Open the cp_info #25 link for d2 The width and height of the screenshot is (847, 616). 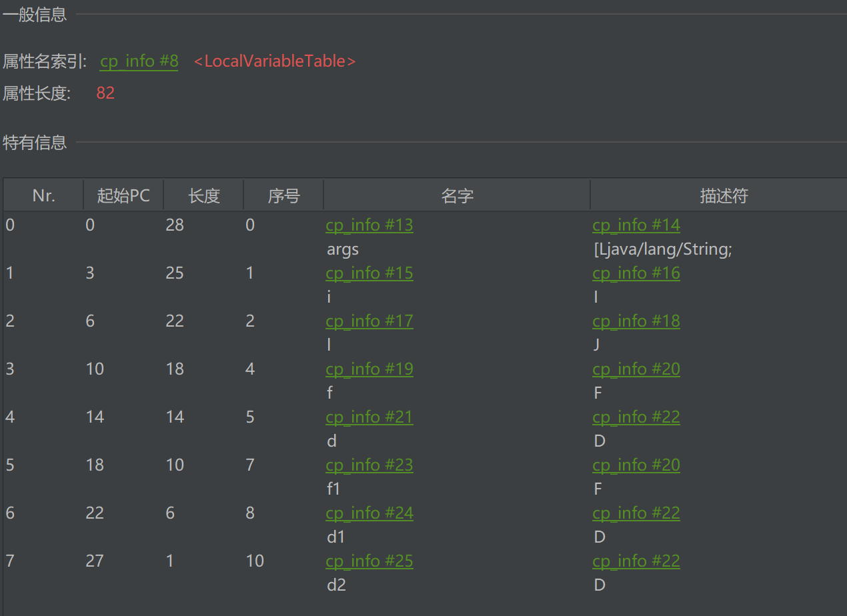click(369, 561)
